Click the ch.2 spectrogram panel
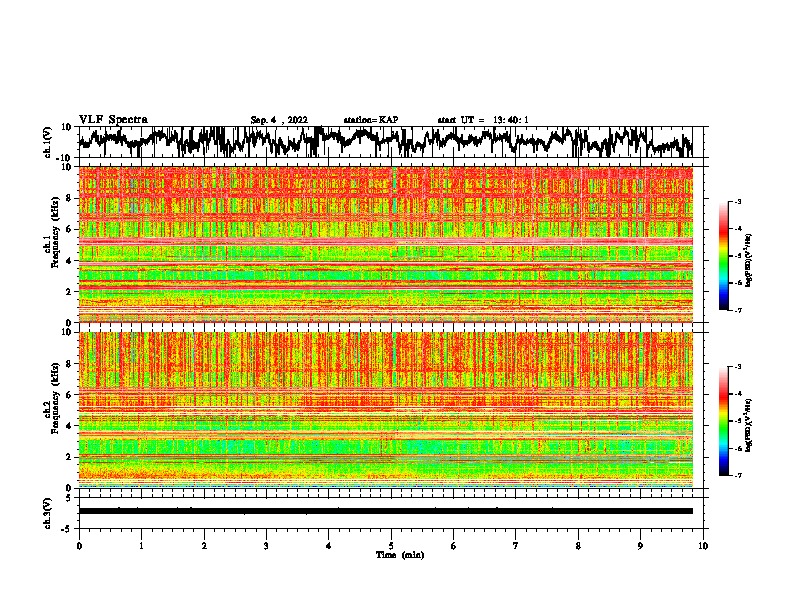 tap(386, 410)
